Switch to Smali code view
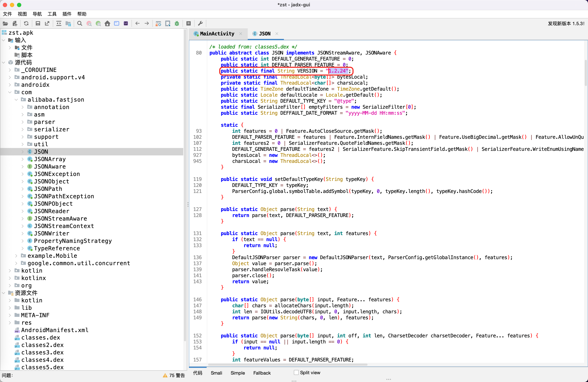The width and height of the screenshot is (588, 382). click(216, 373)
